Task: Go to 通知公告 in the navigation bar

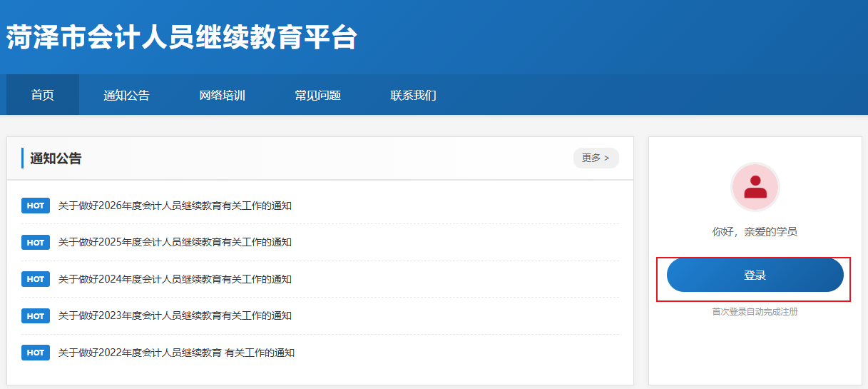Action: [x=126, y=95]
